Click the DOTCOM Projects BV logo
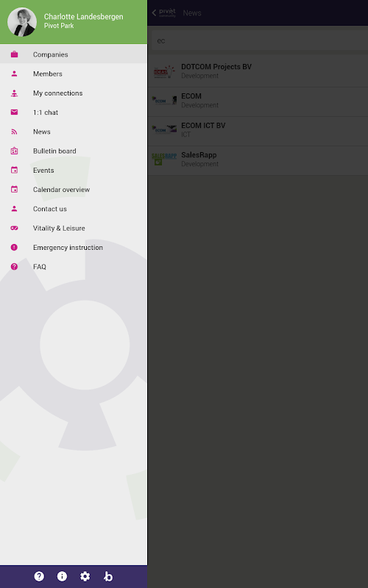 pos(164,71)
